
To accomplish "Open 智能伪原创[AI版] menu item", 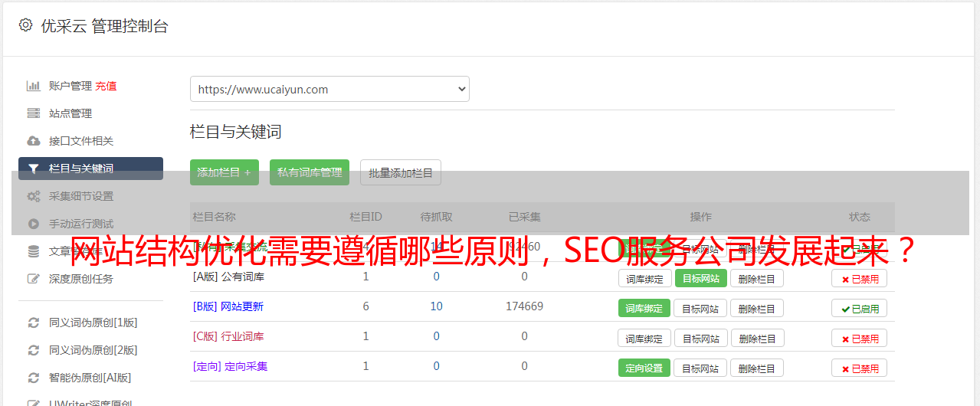I will click(90, 378).
